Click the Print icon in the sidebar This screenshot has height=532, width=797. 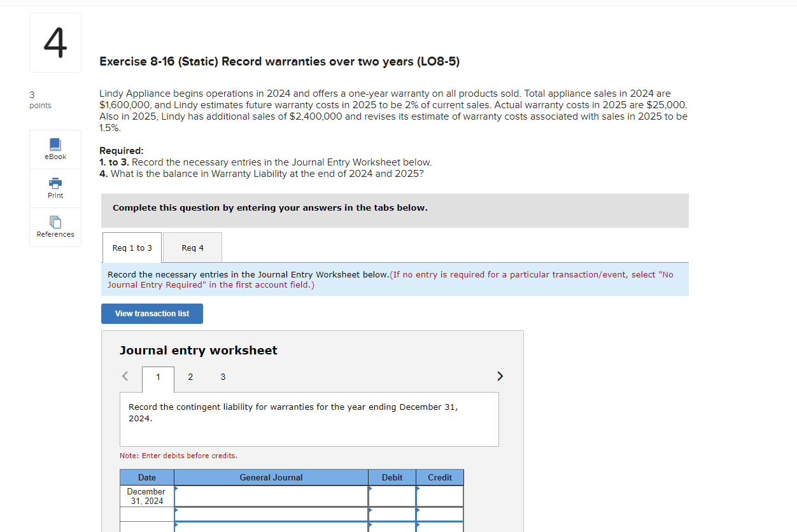(x=55, y=188)
